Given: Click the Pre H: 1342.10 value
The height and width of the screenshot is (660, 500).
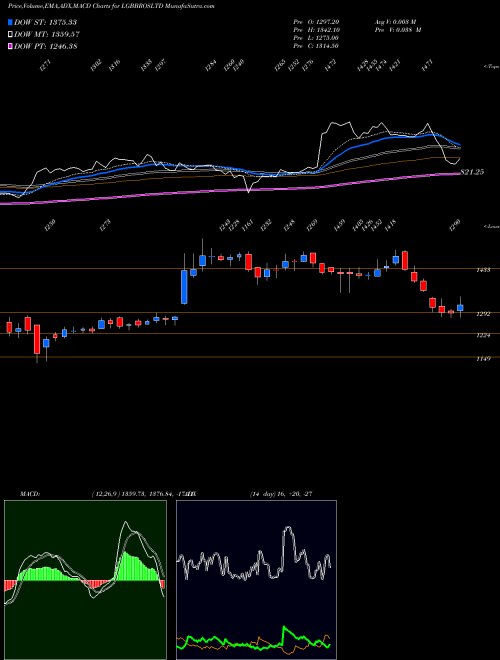Looking at the screenshot, I should click(x=316, y=30).
